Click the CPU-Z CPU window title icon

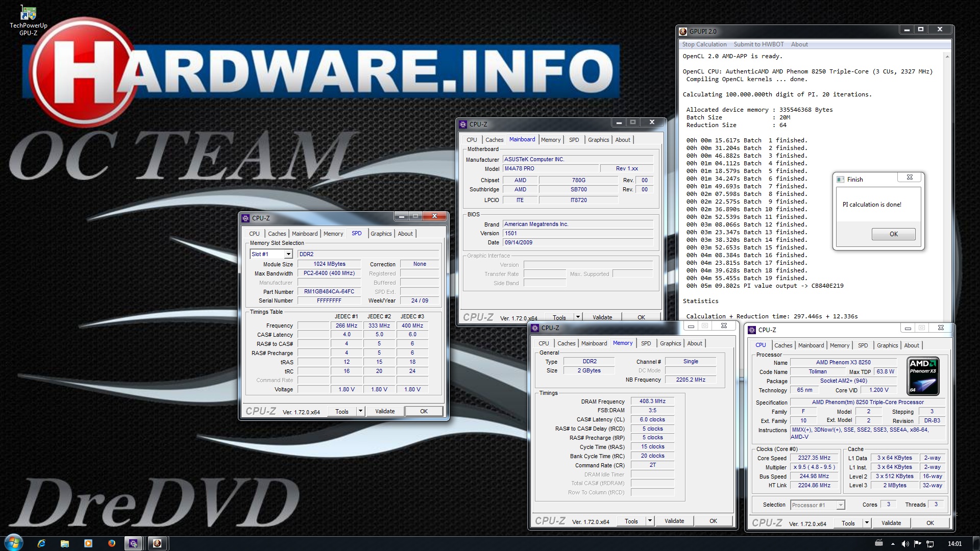click(x=752, y=330)
